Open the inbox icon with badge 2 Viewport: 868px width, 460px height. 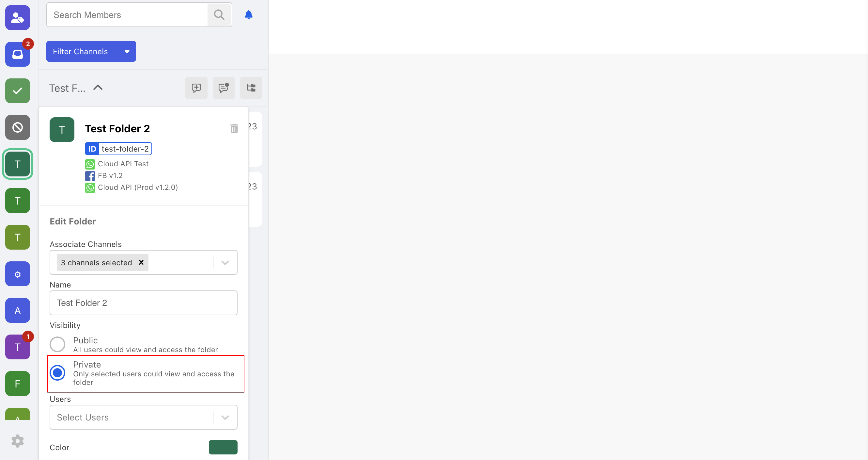(x=18, y=54)
